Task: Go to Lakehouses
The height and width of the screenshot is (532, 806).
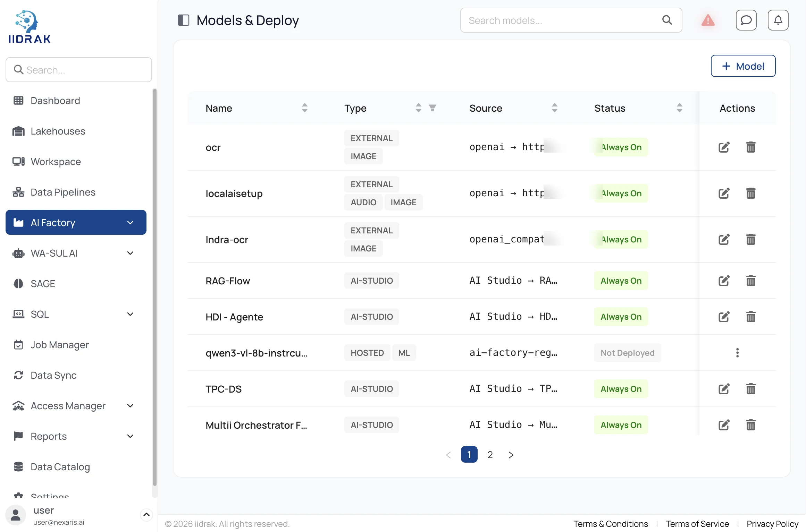Action: [x=76, y=131]
